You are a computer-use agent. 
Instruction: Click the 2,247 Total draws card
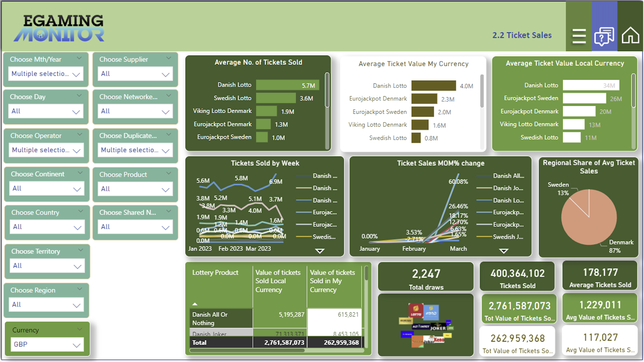426,276
